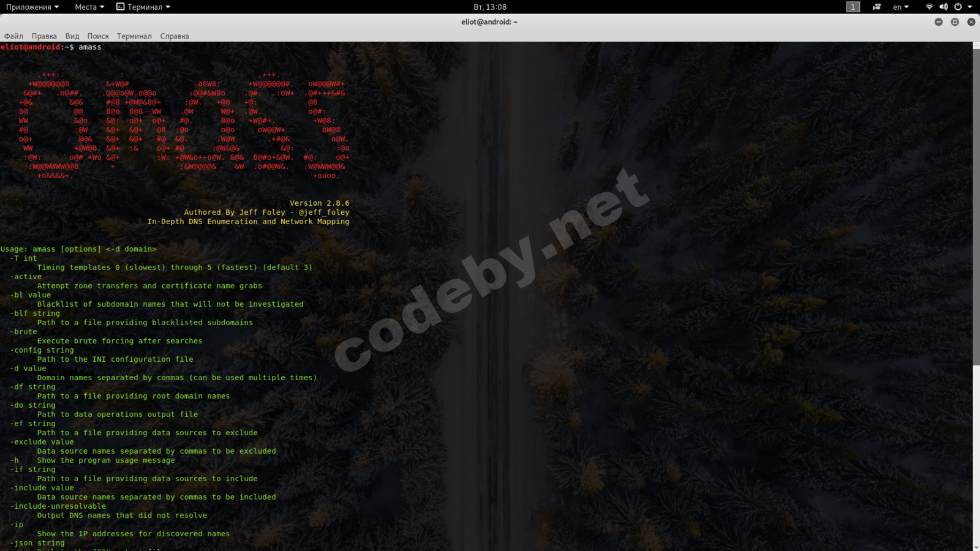Viewport: 980px width, 551px height.
Task: Close the eliot@android terminal window
Action: click(x=971, y=22)
